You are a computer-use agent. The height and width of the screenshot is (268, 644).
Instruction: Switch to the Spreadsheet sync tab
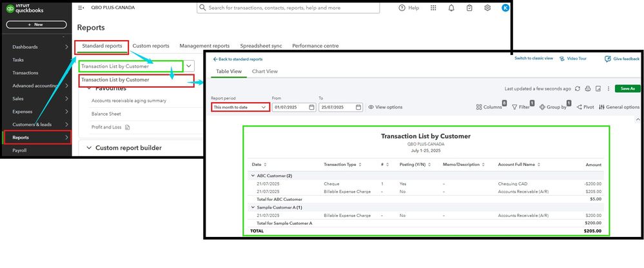(x=261, y=46)
